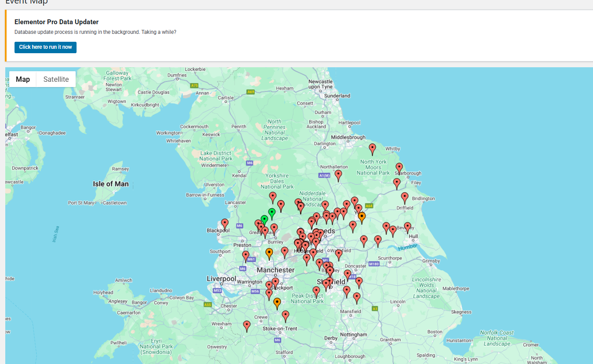The image size is (593, 364).
Task: Open the red pin right of Wrexham
Action: point(247,326)
